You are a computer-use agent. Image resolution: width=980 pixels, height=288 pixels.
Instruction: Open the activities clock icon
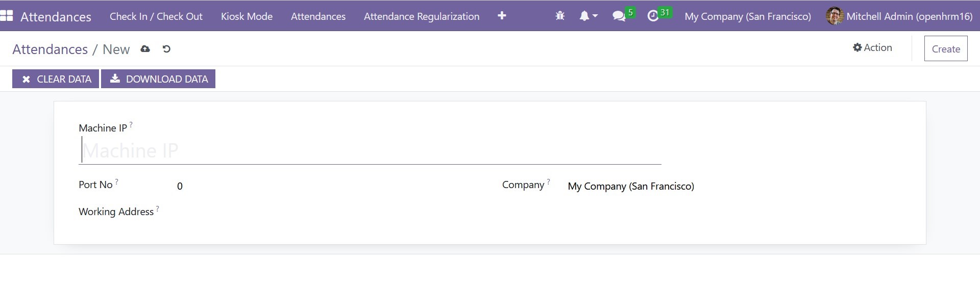pyautogui.click(x=653, y=16)
